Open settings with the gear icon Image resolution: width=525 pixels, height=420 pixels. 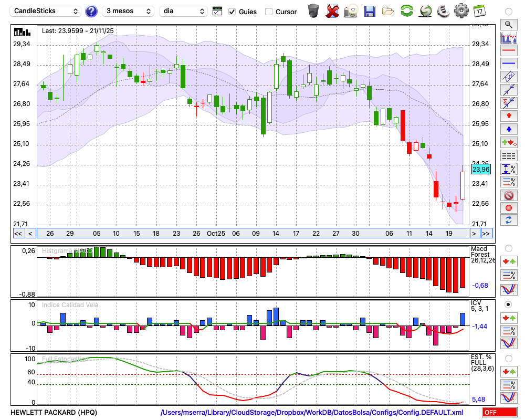(x=461, y=11)
